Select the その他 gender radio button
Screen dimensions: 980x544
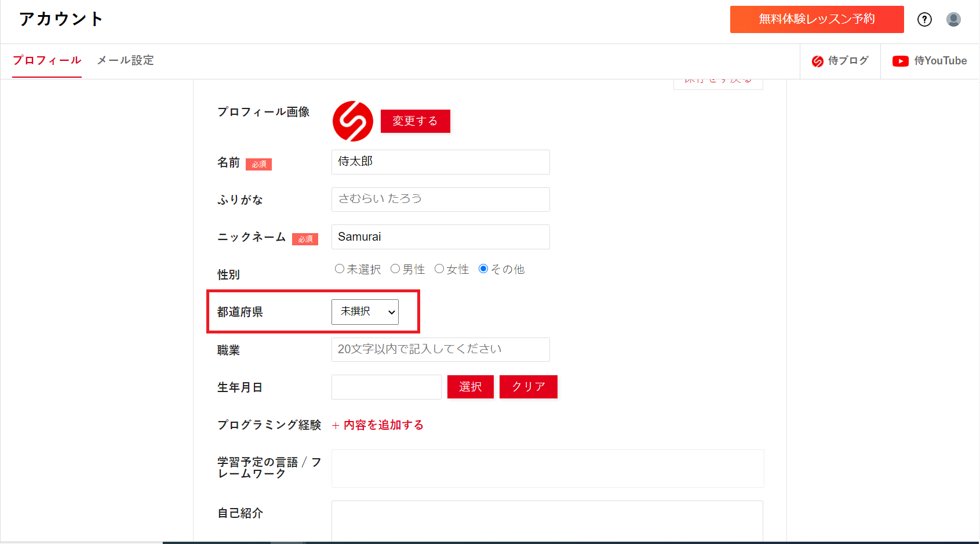coord(483,269)
